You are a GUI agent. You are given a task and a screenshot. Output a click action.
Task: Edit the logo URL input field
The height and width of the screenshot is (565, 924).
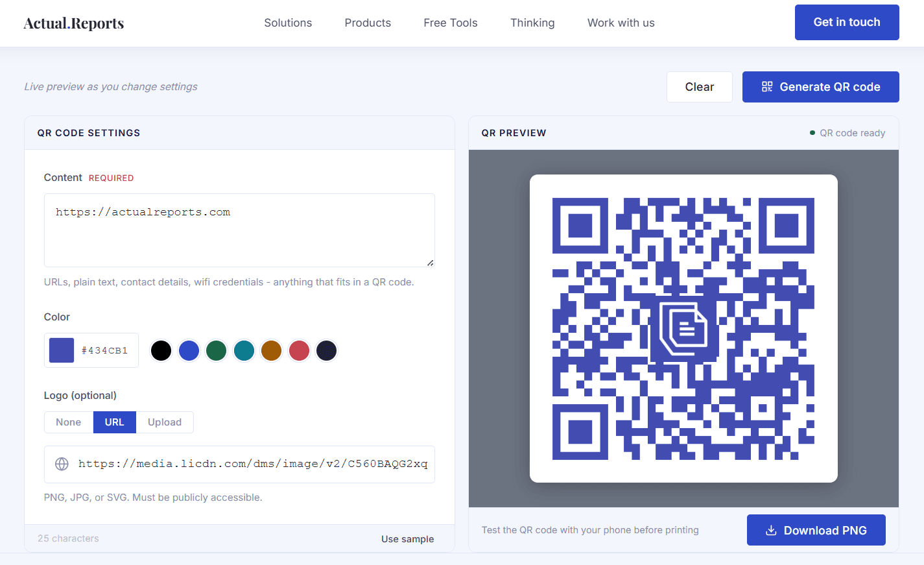click(x=239, y=464)
